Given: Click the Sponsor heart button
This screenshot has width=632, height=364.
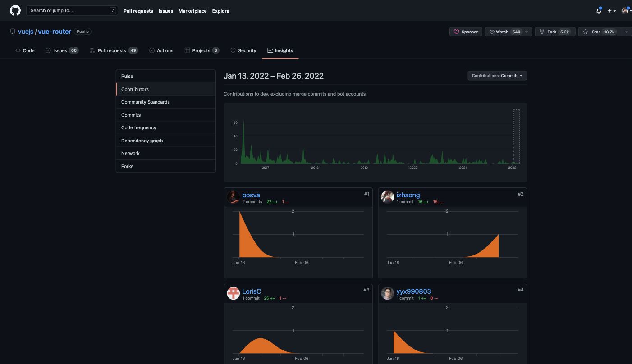Looking at the screenshot, I should [x=466, y=32].
